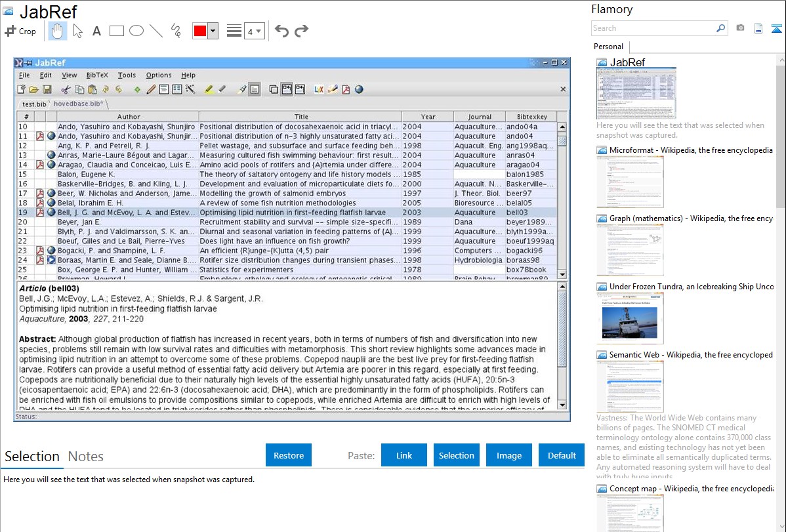
Task: Click globe icon in row 13 Anras
Action: coord(51,155)
